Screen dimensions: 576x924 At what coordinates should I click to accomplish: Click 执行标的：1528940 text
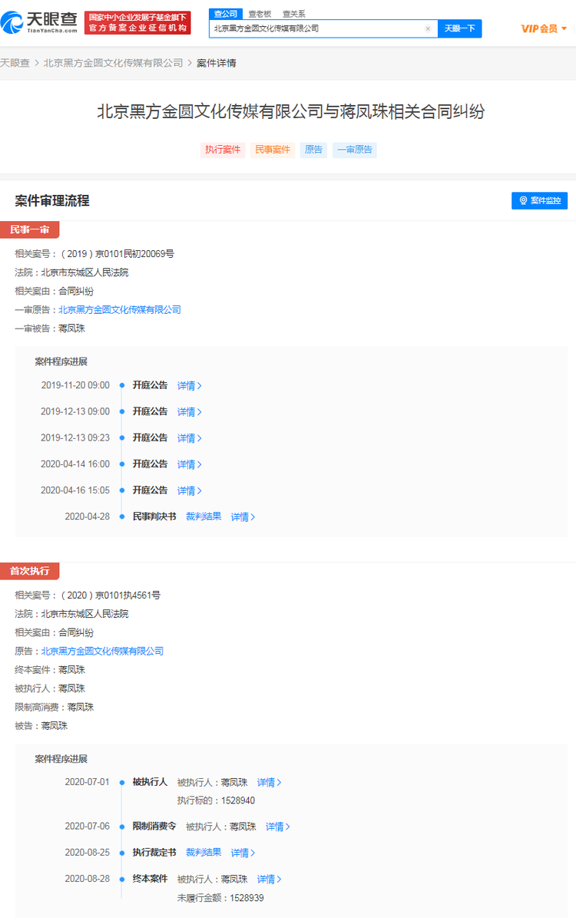(216, 800)
